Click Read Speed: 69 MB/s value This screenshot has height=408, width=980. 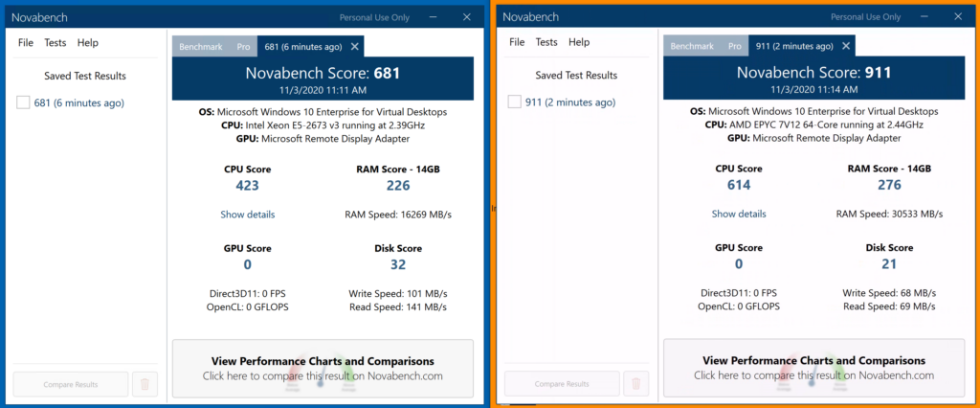pos(889,306)
